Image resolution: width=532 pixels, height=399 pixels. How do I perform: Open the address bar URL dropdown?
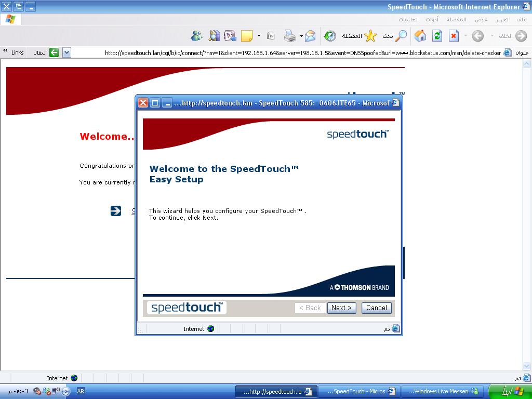tap(67, 52)
